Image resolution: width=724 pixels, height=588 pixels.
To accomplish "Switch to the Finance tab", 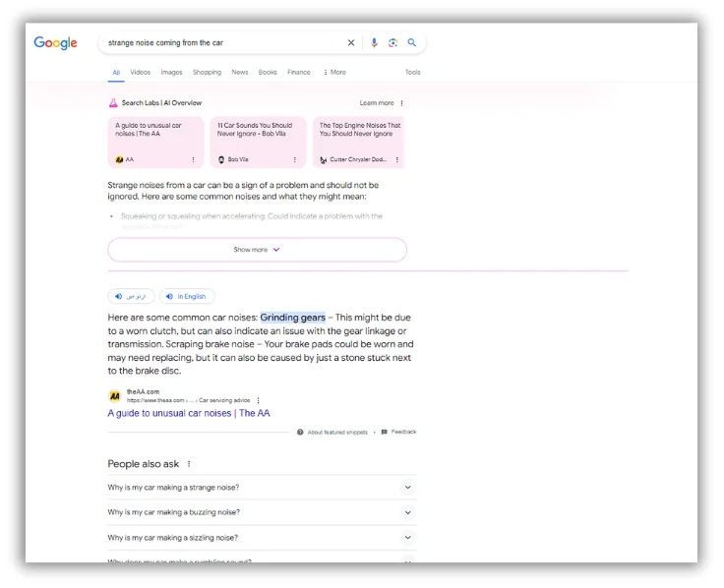I will [x=299, y=72].
